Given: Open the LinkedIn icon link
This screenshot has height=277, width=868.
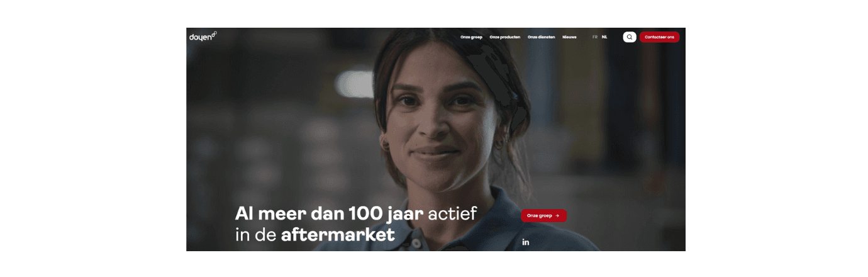Looking at the screenshot, I should click(x=526, y=242).
